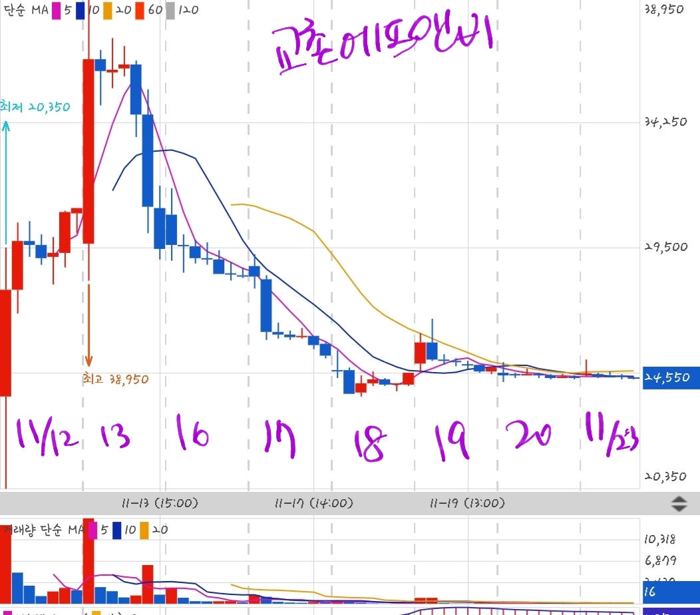
Task: Click the 11-17 (14:00) time axis label
Action: (x=314, y=503)
